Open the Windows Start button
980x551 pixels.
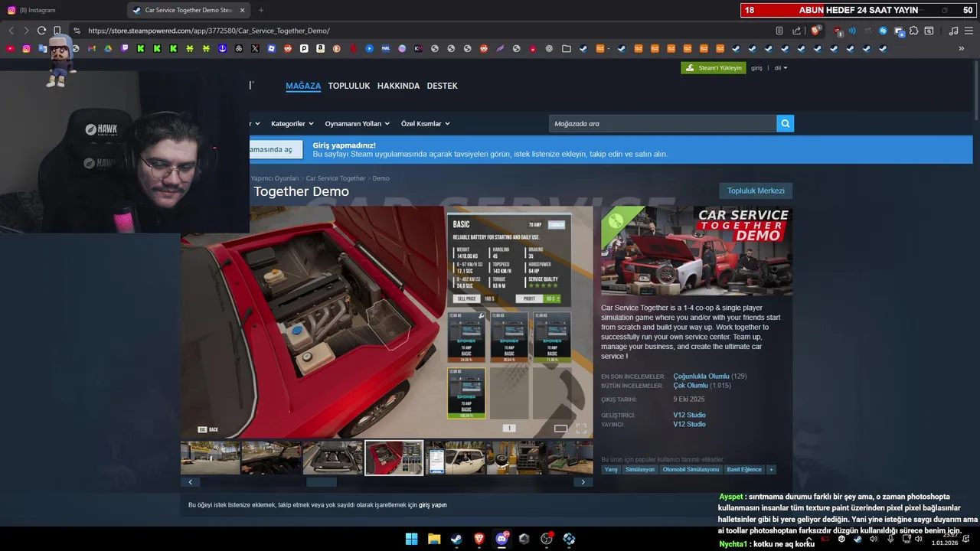[411, 539]
